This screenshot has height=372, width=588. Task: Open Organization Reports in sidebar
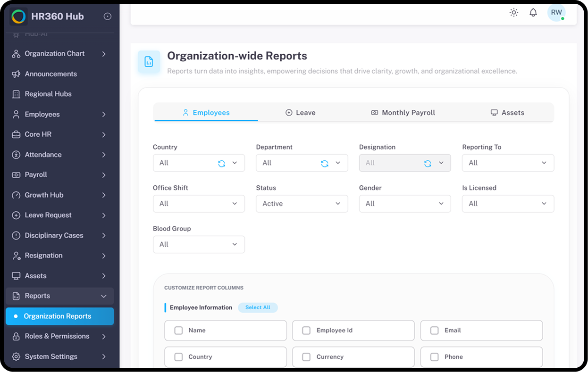[x=59, y=316]
